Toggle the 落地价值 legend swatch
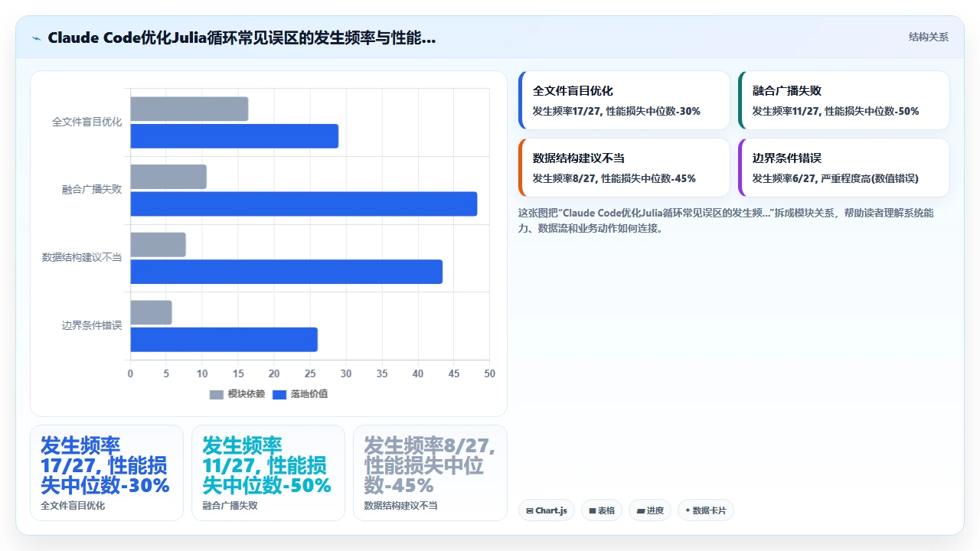980x551 pixels. (x=279, y=394)
